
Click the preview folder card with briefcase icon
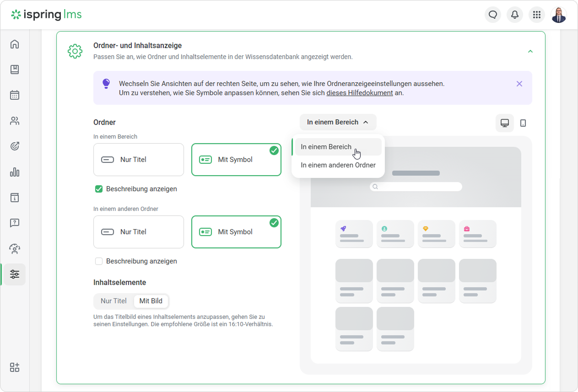[x=478, y=234]
